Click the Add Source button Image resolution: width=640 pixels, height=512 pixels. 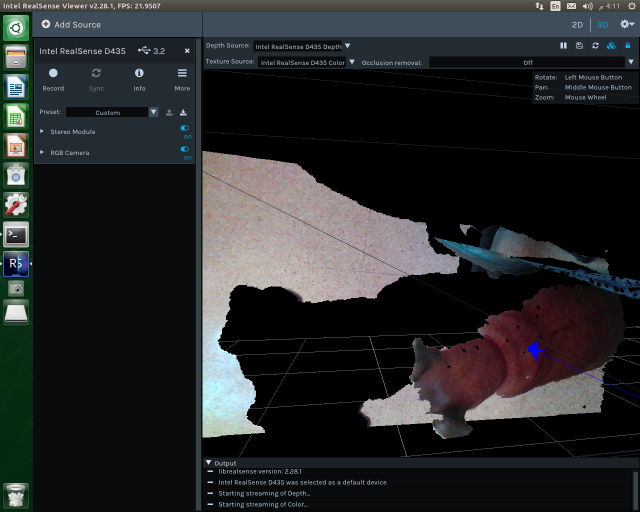click(71, 24)
